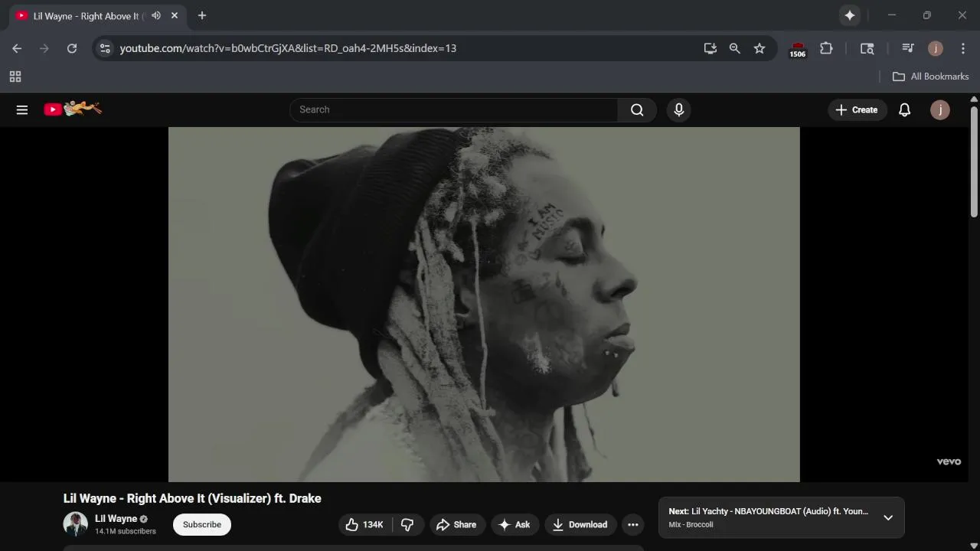The height and width of the screenshot is (551, 980).
Task: Type in the YouTube Search field
Action: coord(454,109)
